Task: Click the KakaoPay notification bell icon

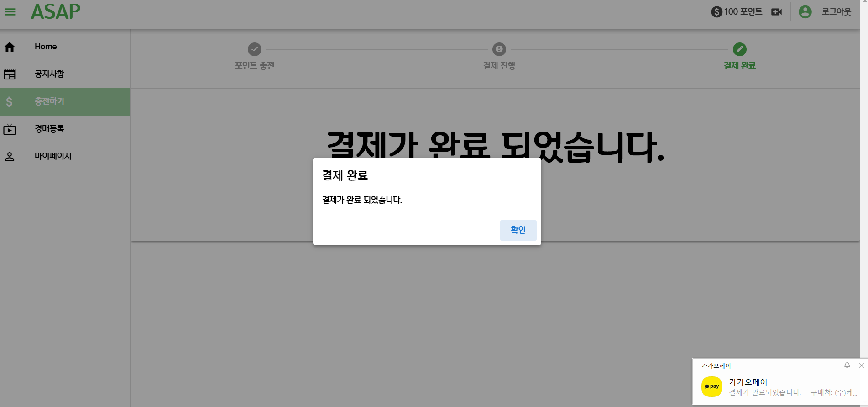Action: pyautogui.click(x=847, y=365)
